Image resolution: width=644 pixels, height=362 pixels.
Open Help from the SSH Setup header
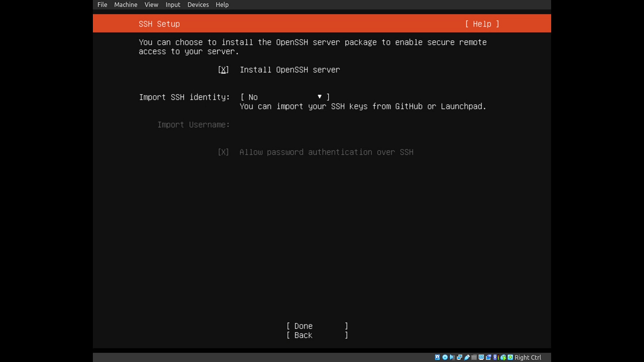[x=482, y=24]
